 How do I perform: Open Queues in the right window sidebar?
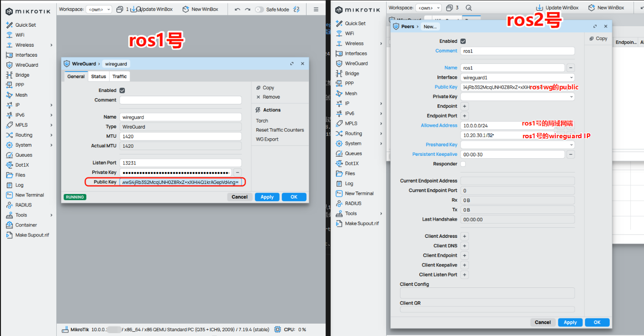353,153
